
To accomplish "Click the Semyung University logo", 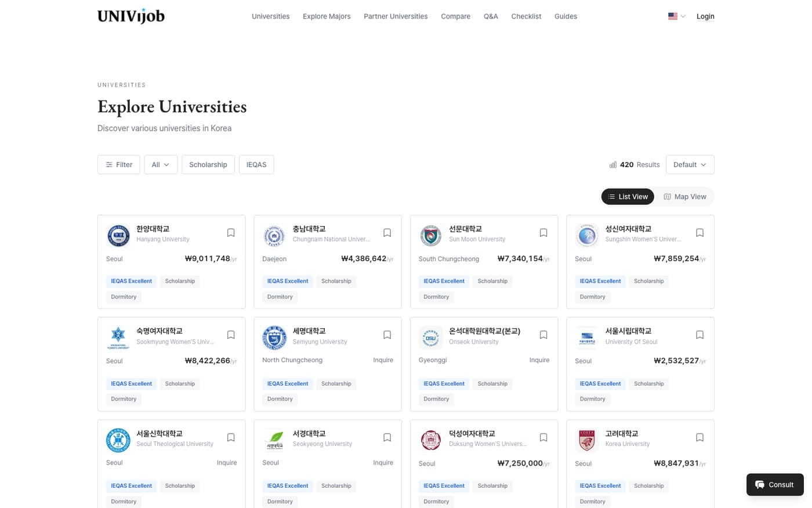I will point(274,338).
